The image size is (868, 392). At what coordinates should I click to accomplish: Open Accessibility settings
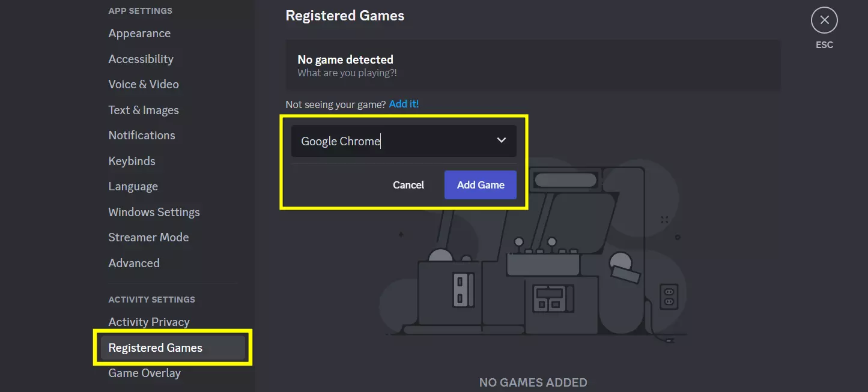141,59
